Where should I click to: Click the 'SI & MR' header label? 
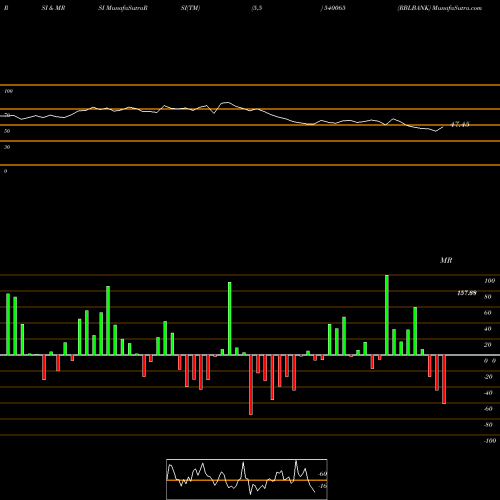click(53, 8)
